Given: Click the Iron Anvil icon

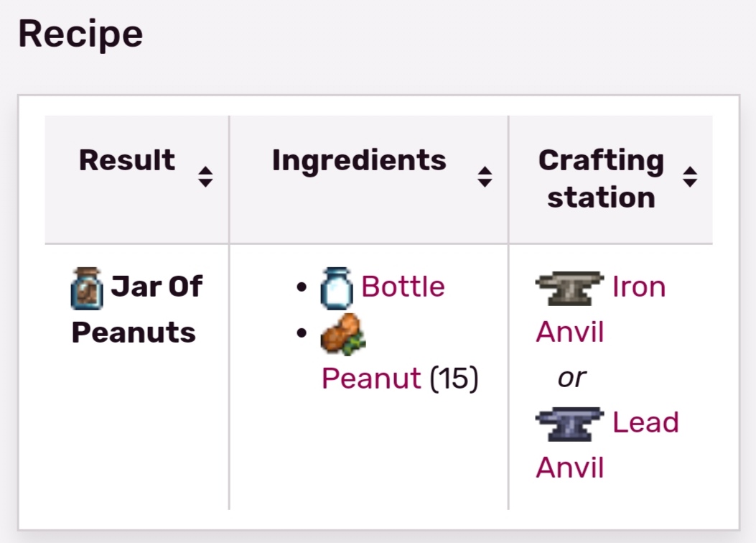Looking at the screenshot, I should [569, 287].
